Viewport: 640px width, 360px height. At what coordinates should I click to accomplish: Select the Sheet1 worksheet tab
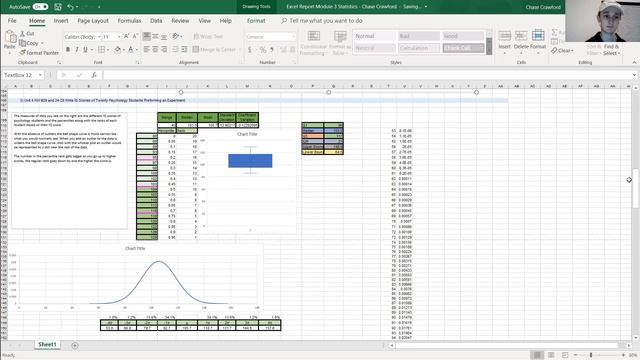click(47, 344)
